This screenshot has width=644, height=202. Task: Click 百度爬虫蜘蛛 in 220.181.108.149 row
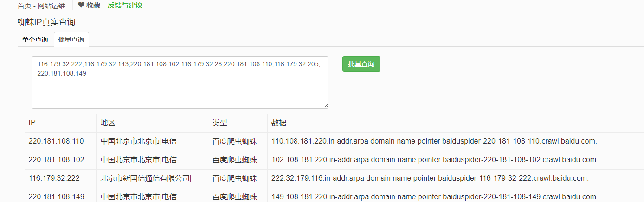tap(235, 197)
